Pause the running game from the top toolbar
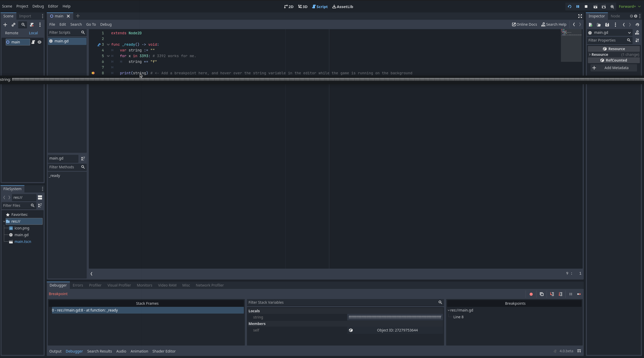Image resolution: width=644 pixels, height=358 pixels. pyautogui.click(x=578, y=6)
